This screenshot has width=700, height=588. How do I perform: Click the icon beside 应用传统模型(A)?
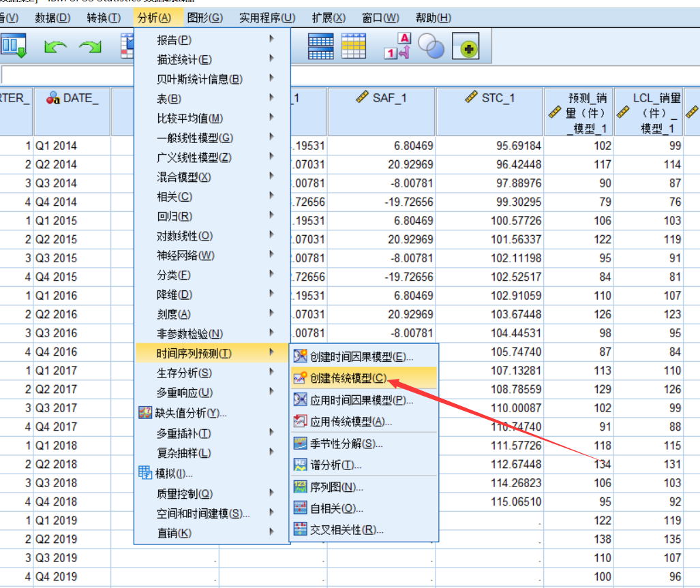(x=300, y=420)
